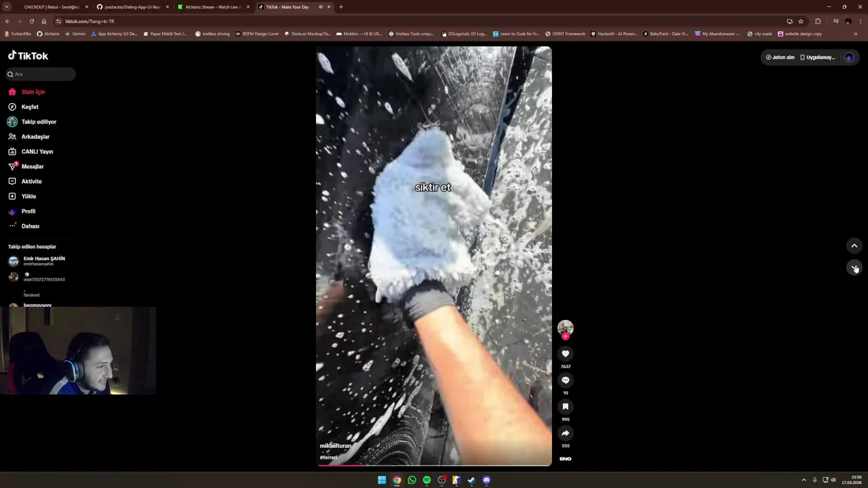Show hidden system tray icons
The height and width of the screenshot is (488, 868).
click(x=804, y=480)
